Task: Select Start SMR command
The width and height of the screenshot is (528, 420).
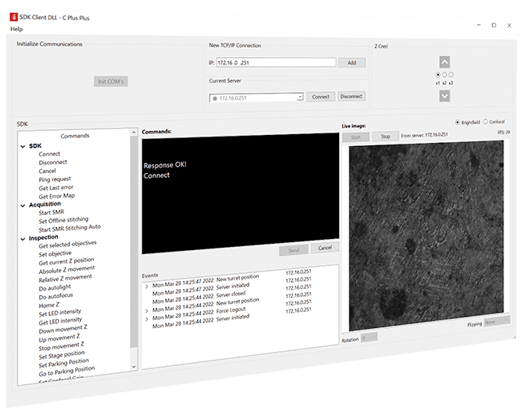Action: [51, 213]
